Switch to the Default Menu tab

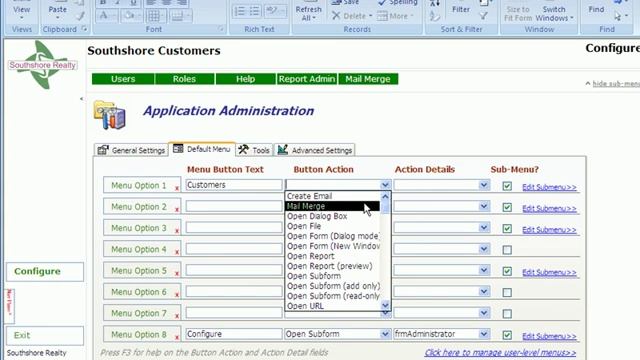pos(202,149)
